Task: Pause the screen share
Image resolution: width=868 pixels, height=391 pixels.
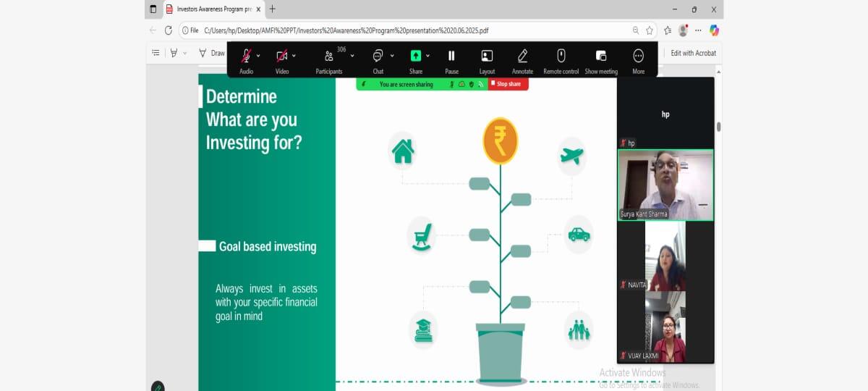Action: pos(451,56)
